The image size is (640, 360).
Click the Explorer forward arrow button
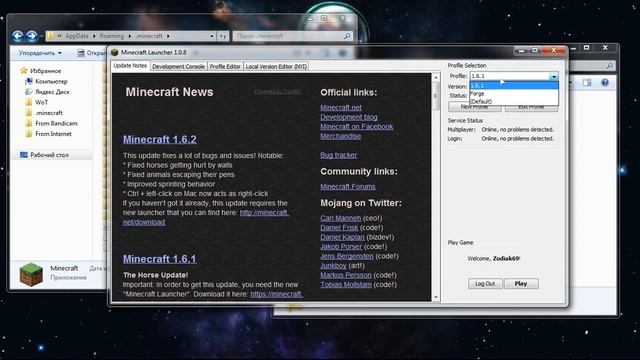pos(31,36)
